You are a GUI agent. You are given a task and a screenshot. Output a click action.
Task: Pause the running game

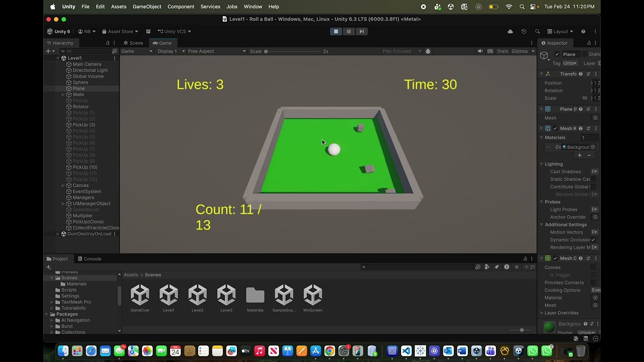point(349,31)
